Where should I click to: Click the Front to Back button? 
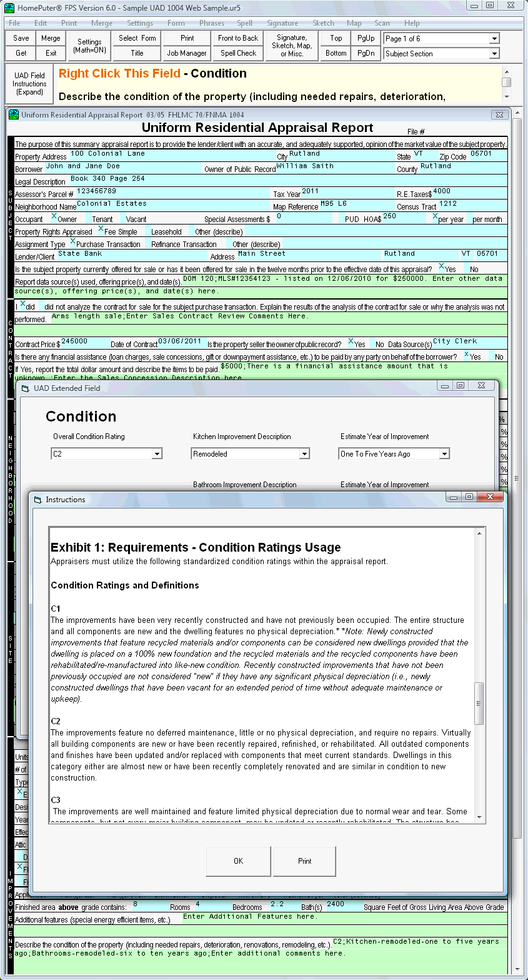point(238,38)
